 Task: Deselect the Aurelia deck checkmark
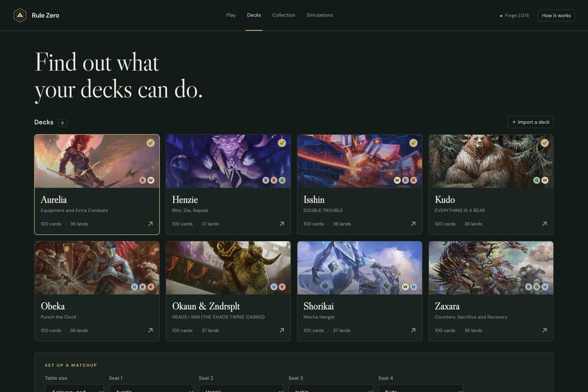[151, 143]
